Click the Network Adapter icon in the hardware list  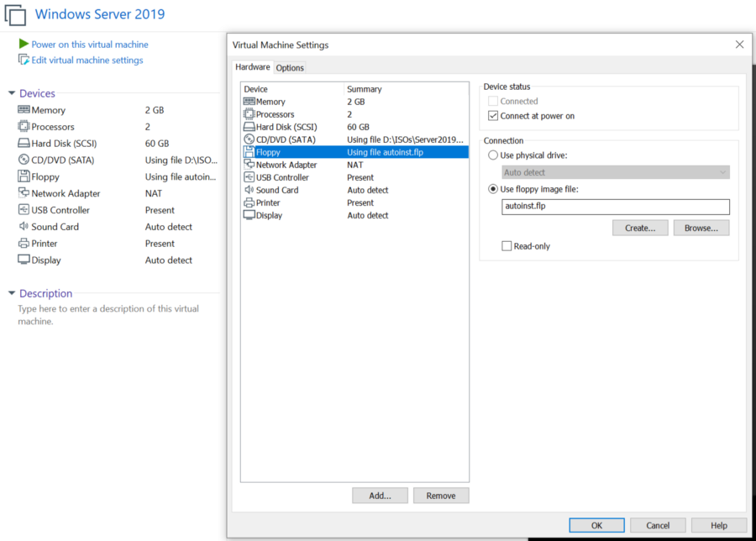249,165
